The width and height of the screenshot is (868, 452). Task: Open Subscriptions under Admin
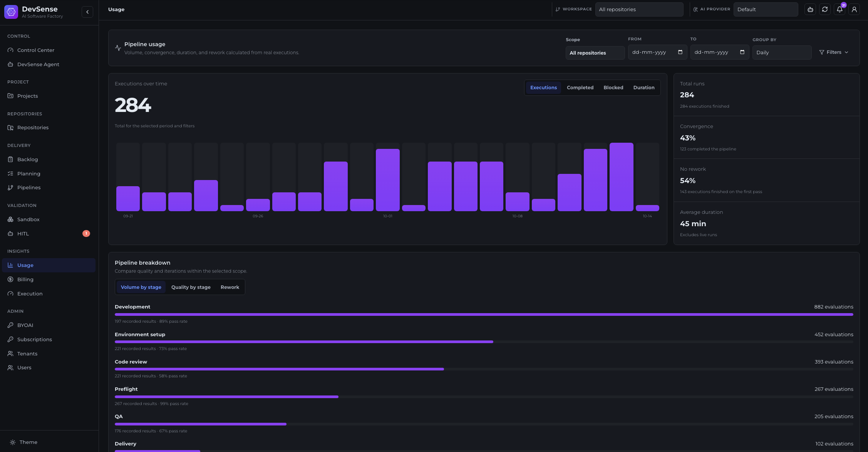coord(49,339)
